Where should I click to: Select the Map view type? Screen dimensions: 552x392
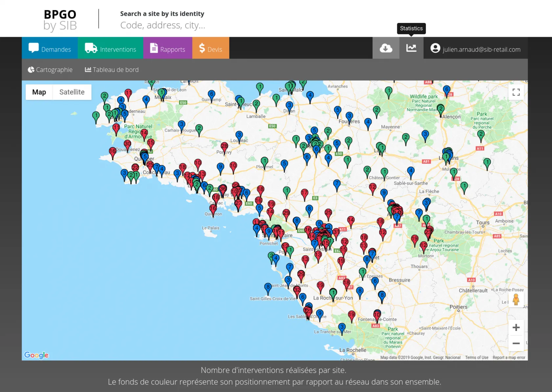39,92
